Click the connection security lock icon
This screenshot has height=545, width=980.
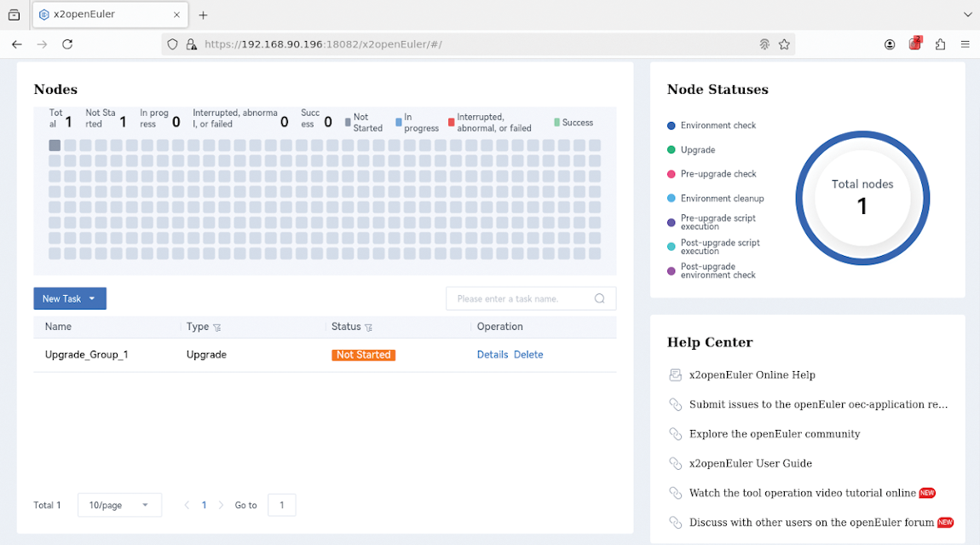(x=191, y=44)
